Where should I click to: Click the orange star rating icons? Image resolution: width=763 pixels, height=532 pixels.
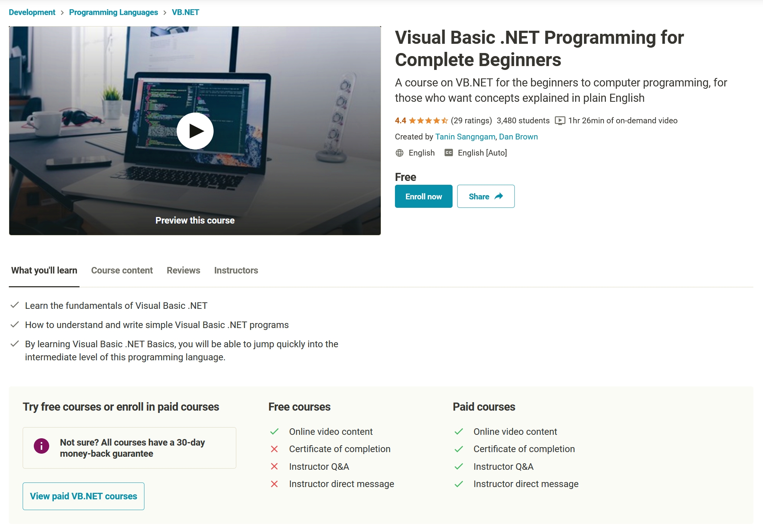tap(428, 120)
